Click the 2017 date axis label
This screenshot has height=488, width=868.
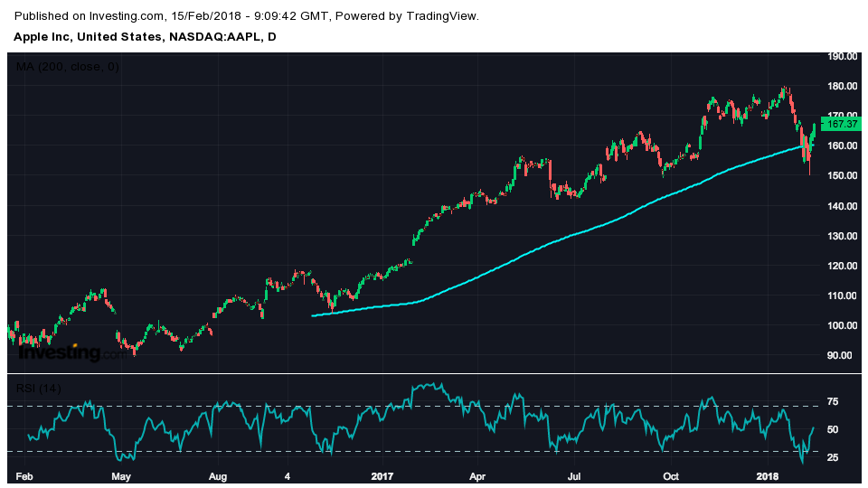click(x=382, y=476)
